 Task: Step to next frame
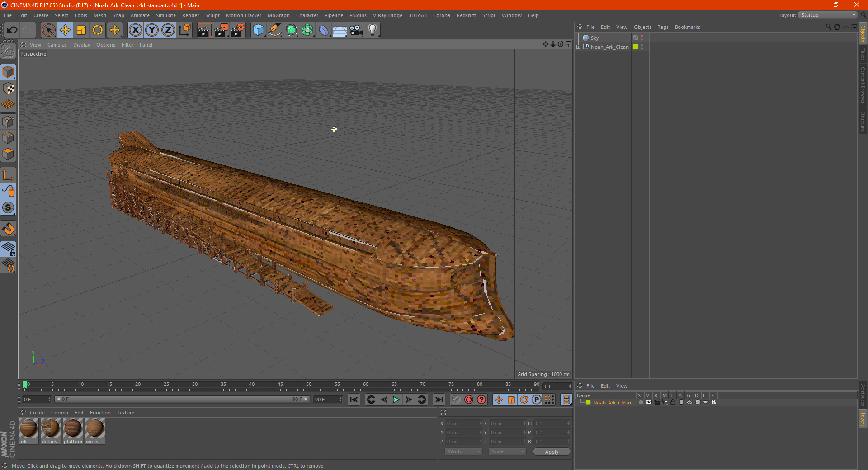[409, 399]
